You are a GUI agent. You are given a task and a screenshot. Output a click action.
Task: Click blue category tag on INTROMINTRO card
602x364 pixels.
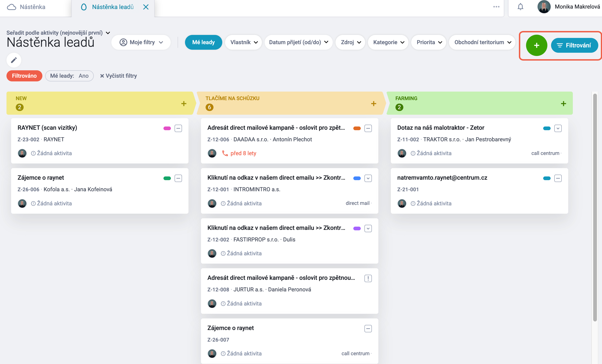[357, 178]
